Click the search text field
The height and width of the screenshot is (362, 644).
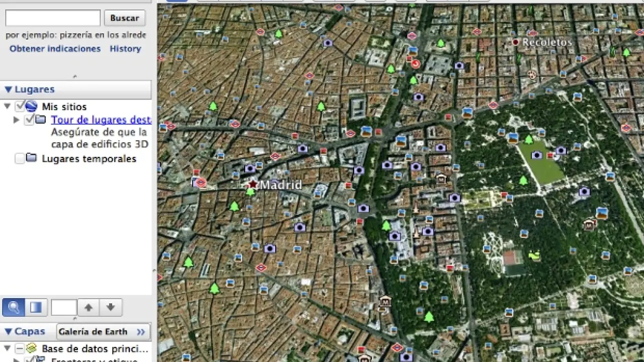[53, 18]
